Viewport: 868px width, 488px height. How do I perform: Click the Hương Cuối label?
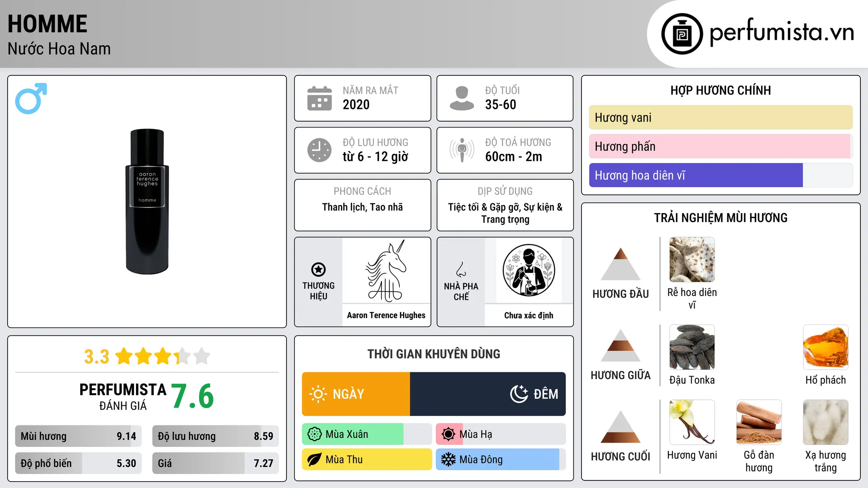pos(620,457)
